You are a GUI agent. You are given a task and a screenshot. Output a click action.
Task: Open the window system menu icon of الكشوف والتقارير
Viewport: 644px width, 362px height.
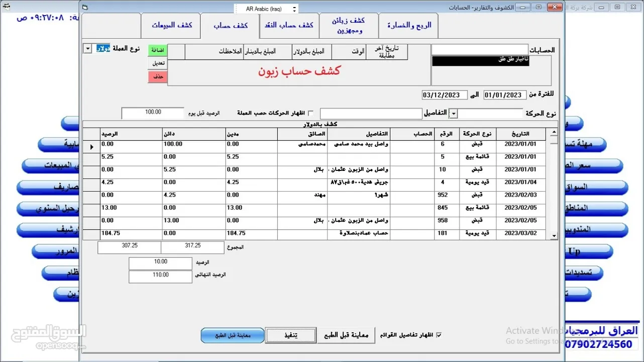pyautogui.click(x=85, y=7)
